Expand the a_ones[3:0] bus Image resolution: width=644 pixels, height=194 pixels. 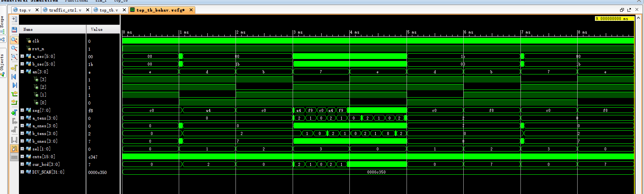point(22,126)
